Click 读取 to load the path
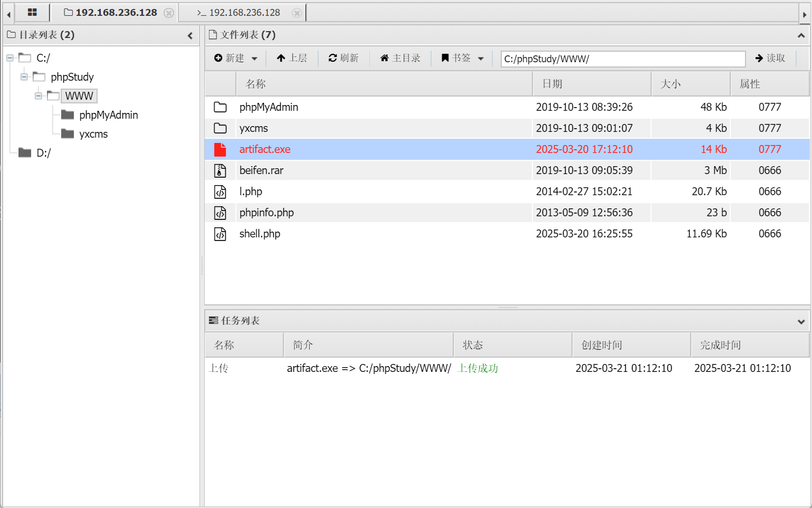 [x=770, y=58]
